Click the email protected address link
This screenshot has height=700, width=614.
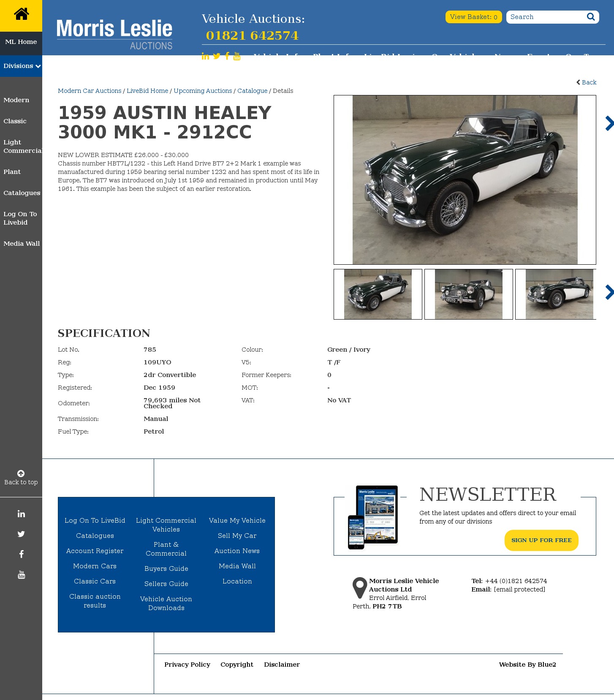pos(519,589)
